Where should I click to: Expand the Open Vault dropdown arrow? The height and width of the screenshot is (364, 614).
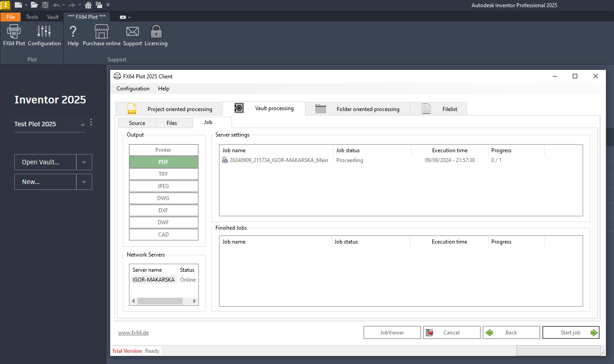(x=84, y=162)
